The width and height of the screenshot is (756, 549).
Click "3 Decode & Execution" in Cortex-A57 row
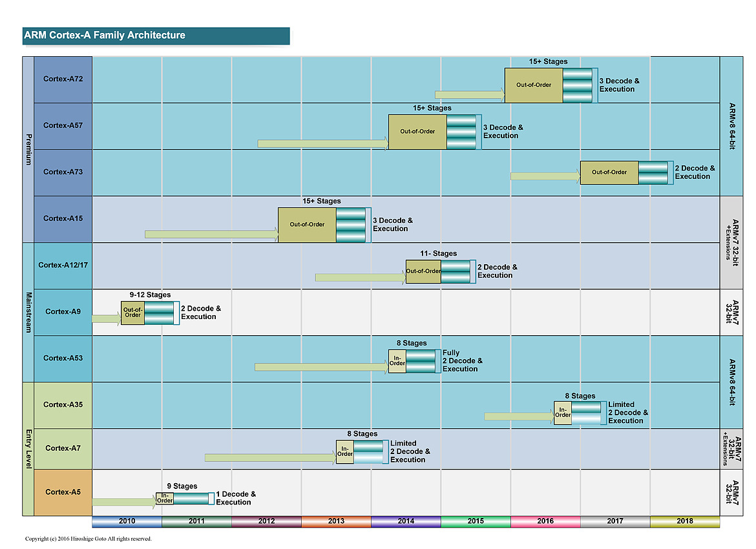coord(503,132)
